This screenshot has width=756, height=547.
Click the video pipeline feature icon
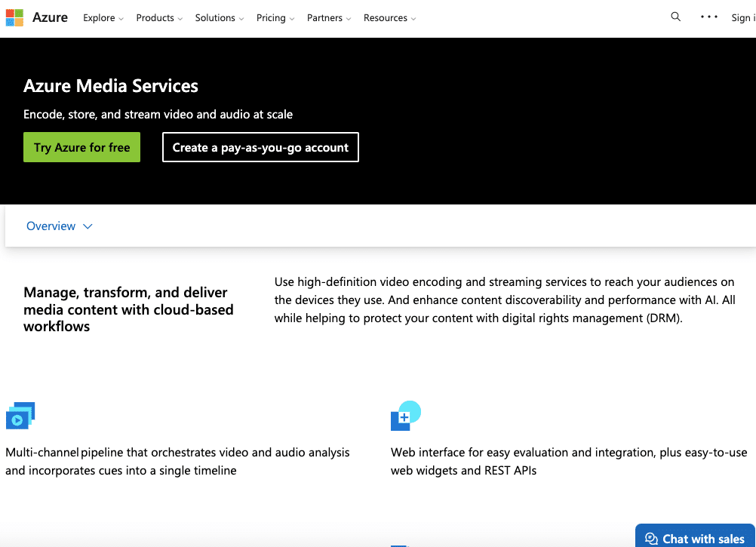[x=20, y=416]
